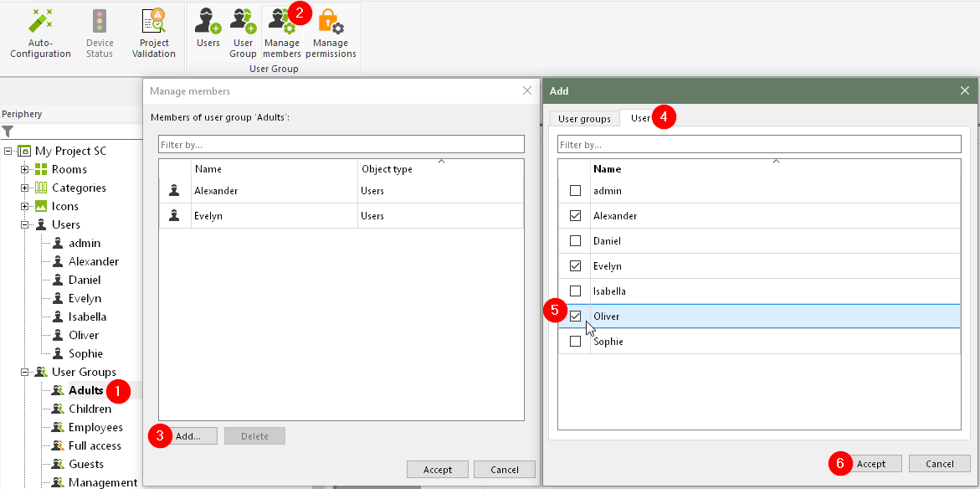Expand the Categories tree node
This screenshot has width=980, height=489.
tap(25, 188)
